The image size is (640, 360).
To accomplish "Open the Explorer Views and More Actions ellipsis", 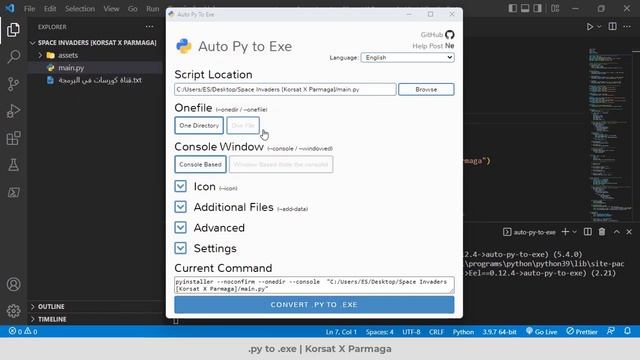I will coord(149,27).
